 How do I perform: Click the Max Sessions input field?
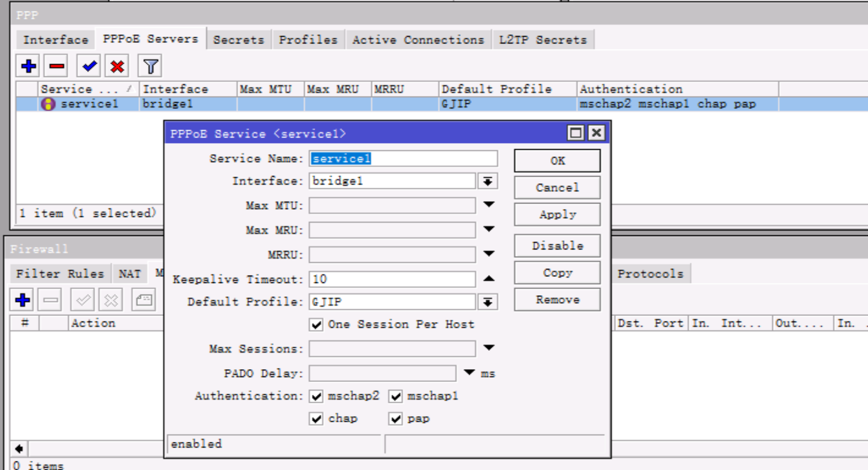392,349
